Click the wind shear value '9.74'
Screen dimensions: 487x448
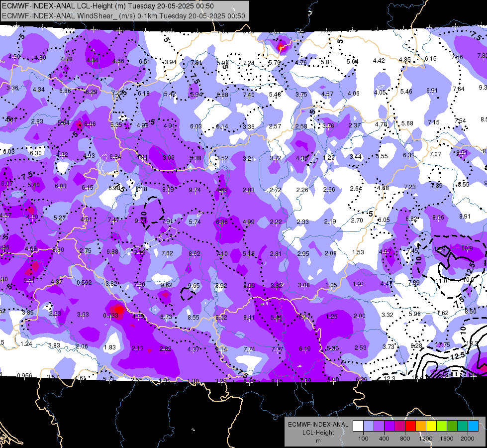point(195,190)
